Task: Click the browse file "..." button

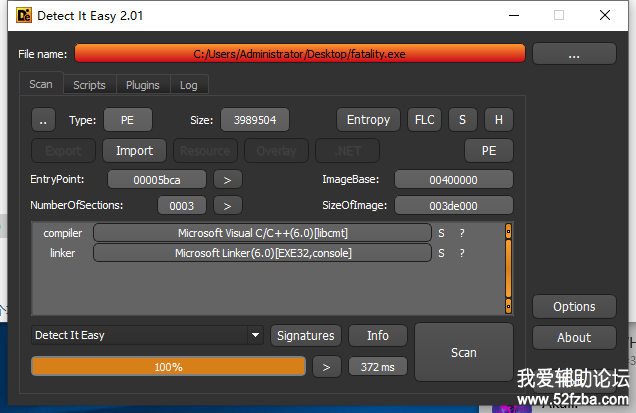Action: pyautogui.click(x=573, y=54)
